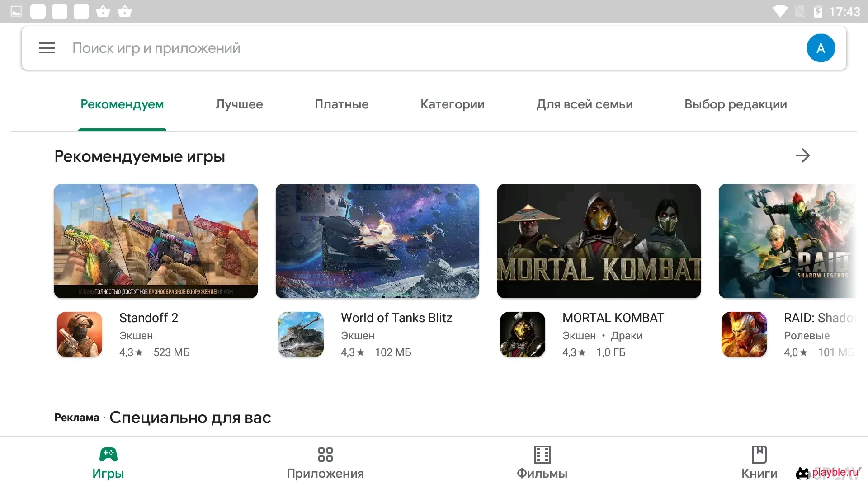Open the hamburger navigation menu

(47, 48)
